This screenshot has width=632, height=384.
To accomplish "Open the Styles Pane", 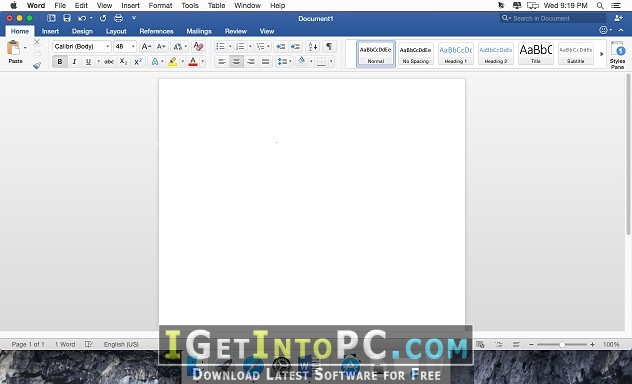I will (617, 55).
